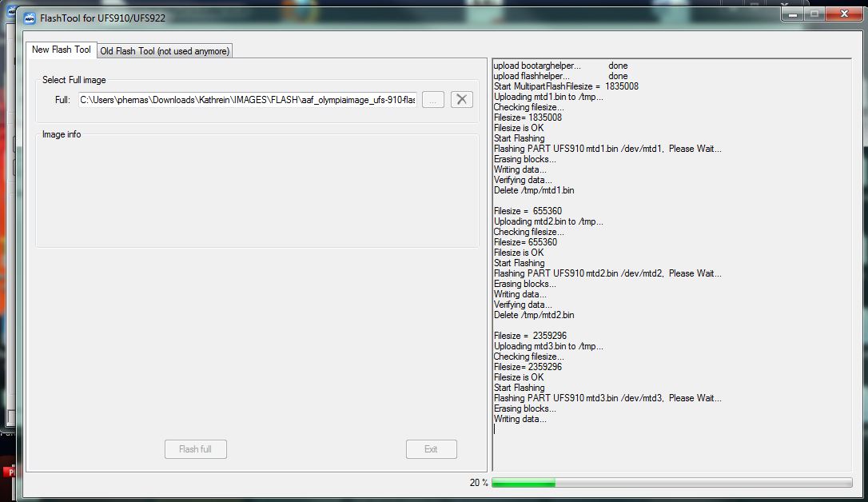Maximize the FlashTool window
868x502 pixels.
coord(814,14)
